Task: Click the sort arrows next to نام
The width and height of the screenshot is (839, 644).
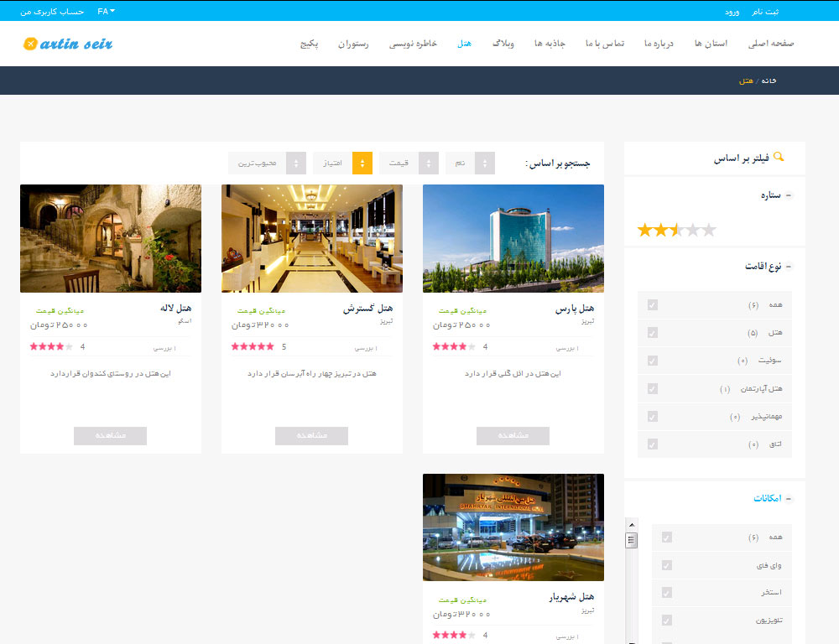Action: point(485,164)
